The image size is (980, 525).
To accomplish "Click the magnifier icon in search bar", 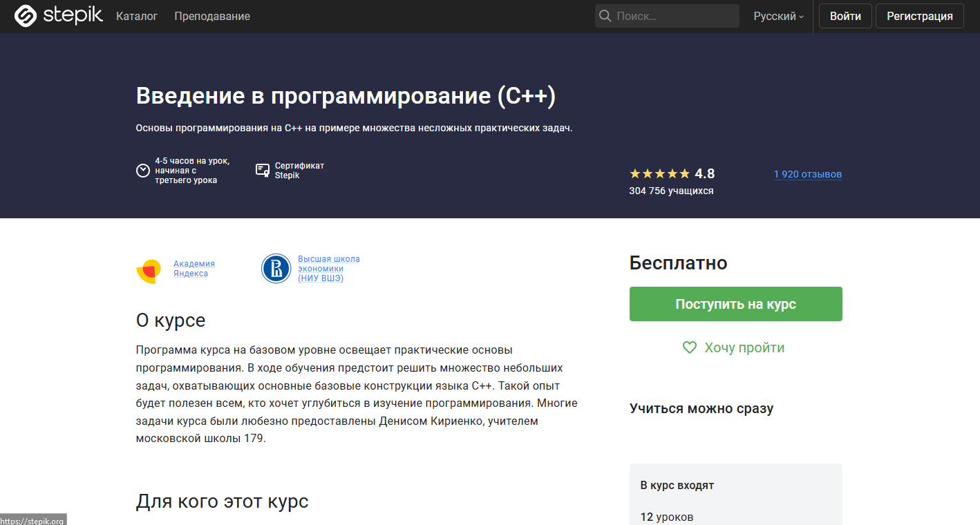I will [605, 15].
